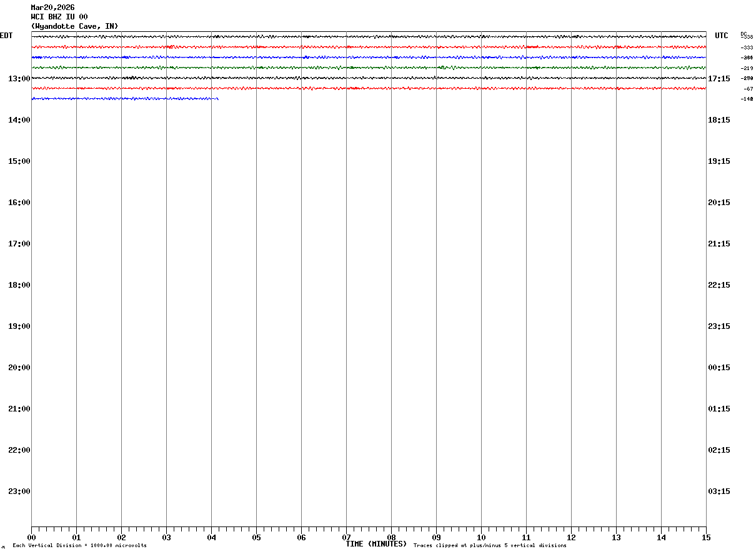Click the vertical division microvolts scale note
This screenshot has width=756, height=554.
(80, 546)
